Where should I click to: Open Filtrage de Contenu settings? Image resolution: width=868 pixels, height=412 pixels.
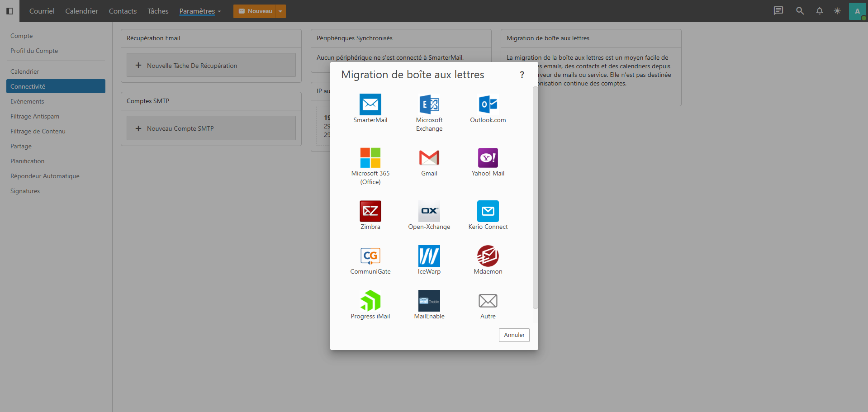pos(56,131)
